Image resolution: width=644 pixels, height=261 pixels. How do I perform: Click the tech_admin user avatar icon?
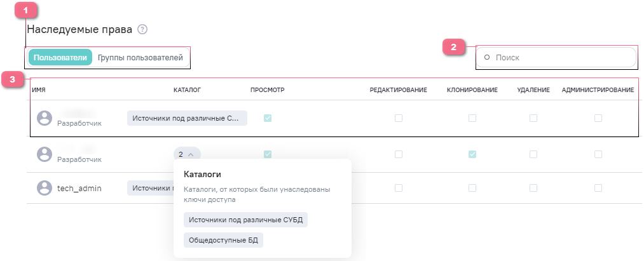(x=45, y=188)
